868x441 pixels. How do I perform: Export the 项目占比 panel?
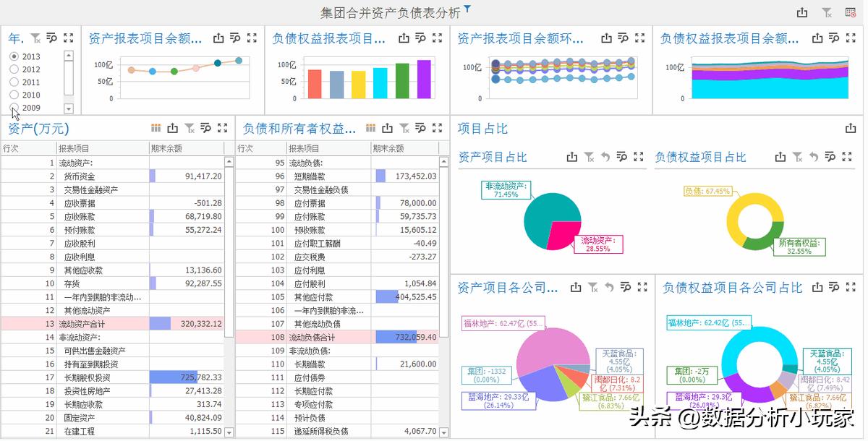point(850,127)
